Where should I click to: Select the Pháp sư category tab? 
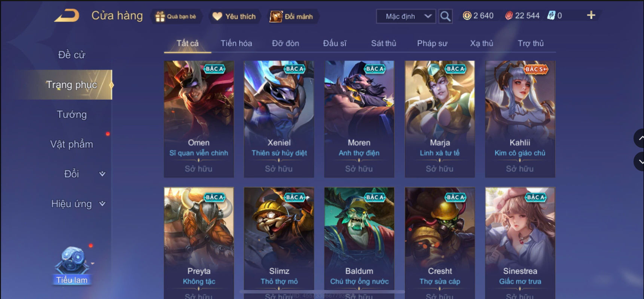coord(432,43)
